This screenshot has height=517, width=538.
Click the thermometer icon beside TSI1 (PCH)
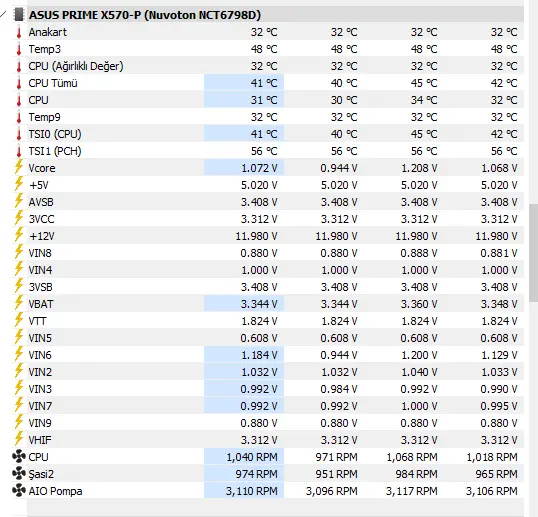19,151
